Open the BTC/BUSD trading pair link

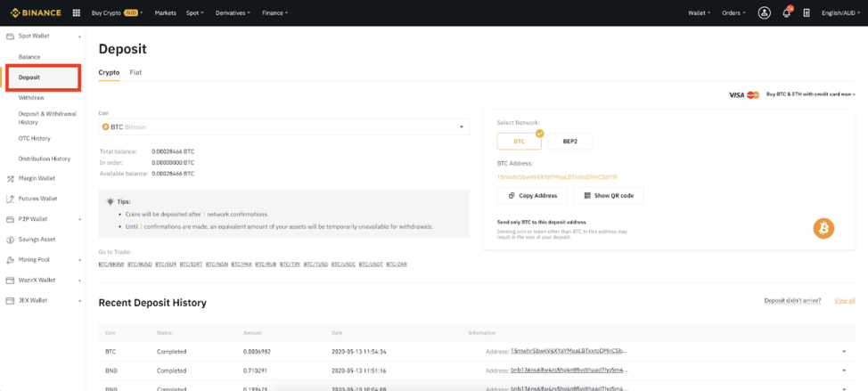[140, 265]
